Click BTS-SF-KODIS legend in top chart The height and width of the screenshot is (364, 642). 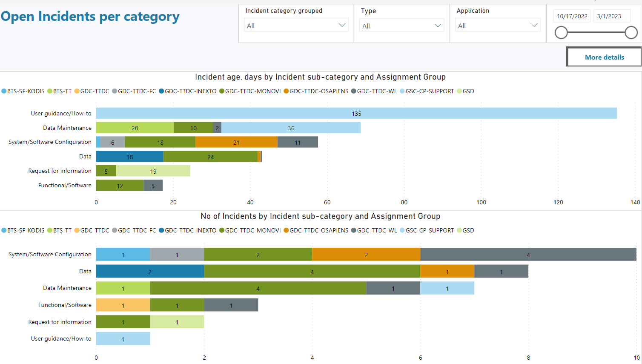[x=23, y=91]
